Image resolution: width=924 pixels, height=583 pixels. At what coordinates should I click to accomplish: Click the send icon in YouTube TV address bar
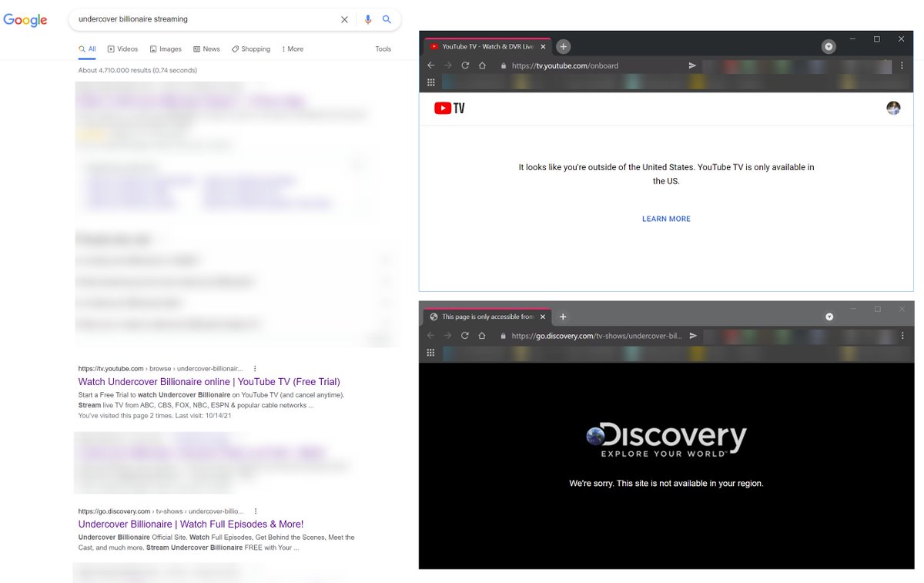692,65
